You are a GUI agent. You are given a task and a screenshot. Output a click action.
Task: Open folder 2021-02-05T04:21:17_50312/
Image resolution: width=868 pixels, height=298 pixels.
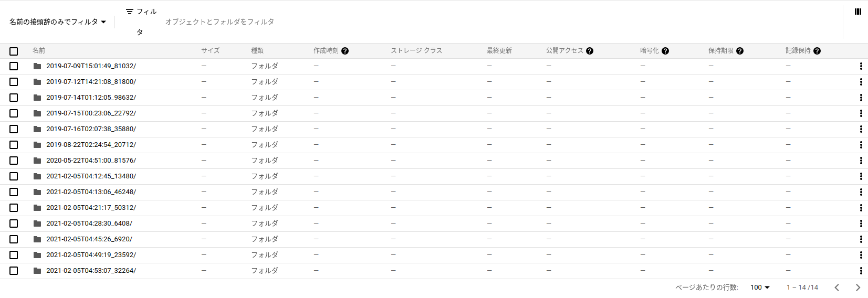click(x=91, y=208)
